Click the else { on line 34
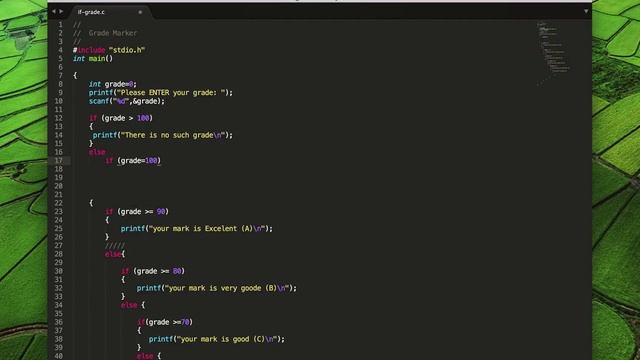This screenshot has width=640, height=360. pyautogui.click(x=133, y=305)
